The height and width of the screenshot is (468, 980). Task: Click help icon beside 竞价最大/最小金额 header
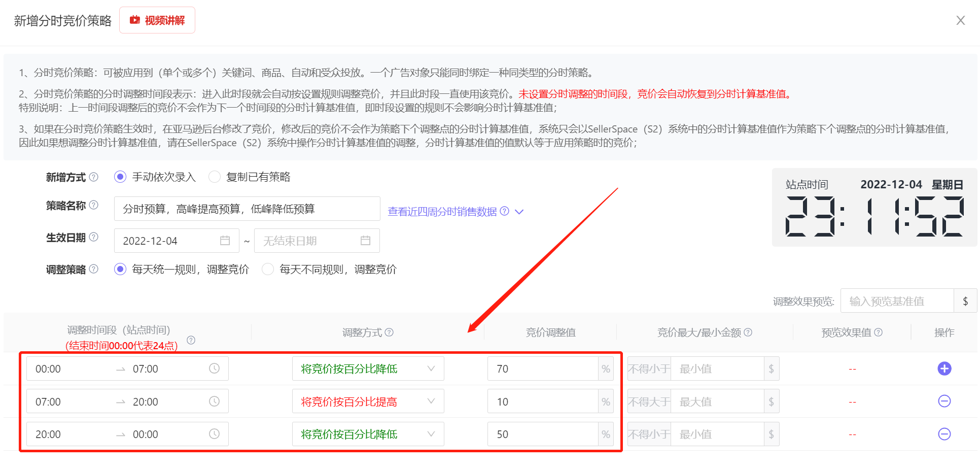748,332
